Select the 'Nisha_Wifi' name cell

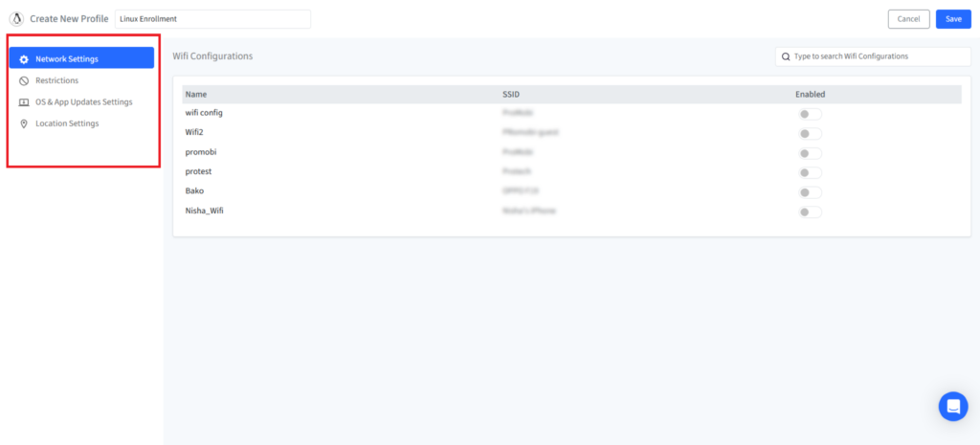(205, 211)
